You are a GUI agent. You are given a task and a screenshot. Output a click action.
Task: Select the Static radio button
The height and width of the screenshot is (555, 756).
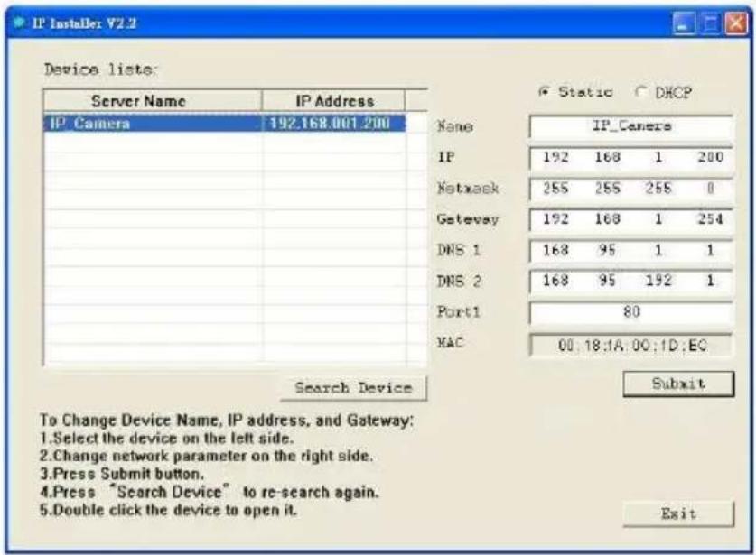click(x=544, y=91)
